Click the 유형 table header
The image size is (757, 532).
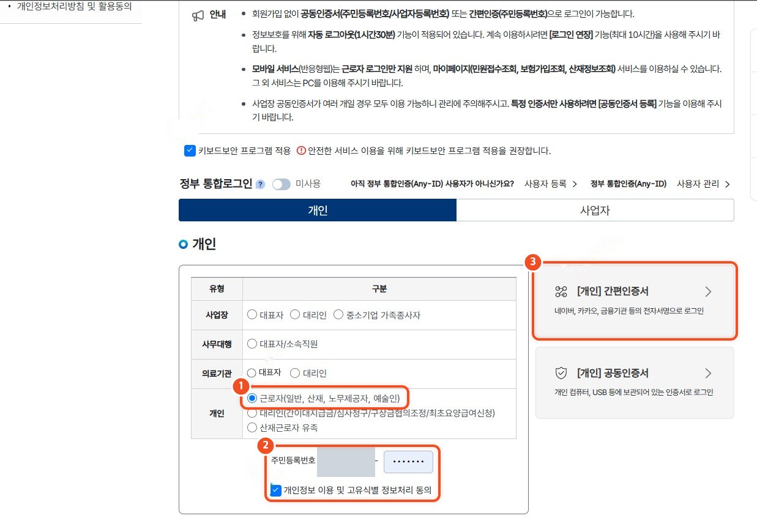coord(217,289)
